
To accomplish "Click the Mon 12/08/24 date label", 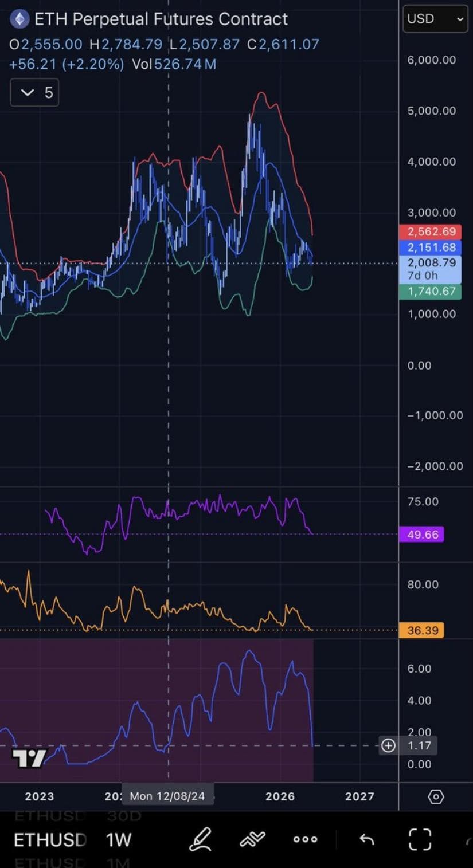I will (x=167, y=796).
